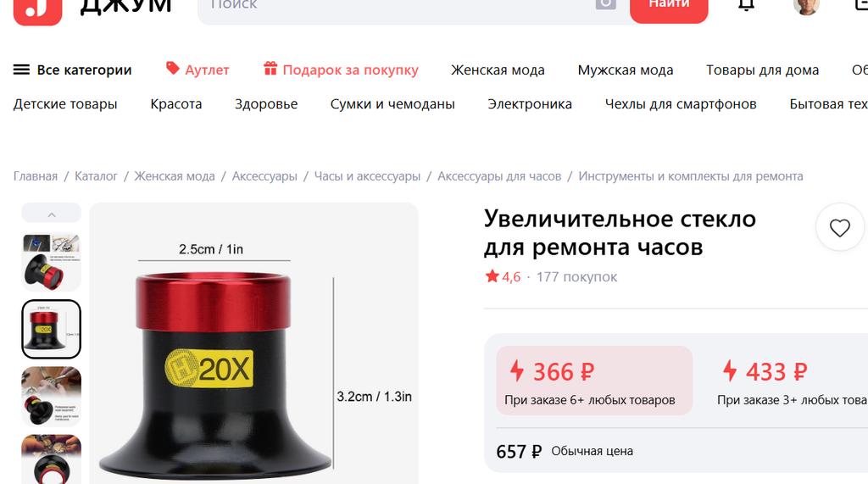This screenshot has width=868, height=484.
Task: Click the Joom red logo icon
Action: click(37, 9)
